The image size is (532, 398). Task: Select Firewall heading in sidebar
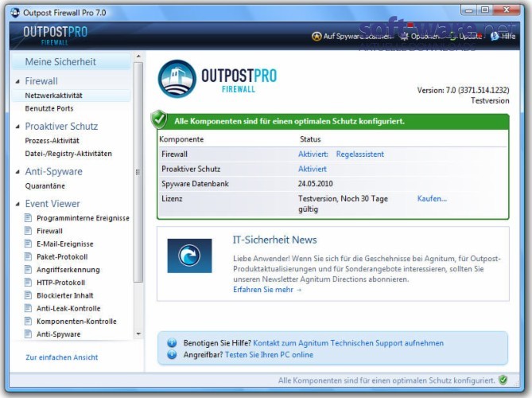[x=41, y=81]
